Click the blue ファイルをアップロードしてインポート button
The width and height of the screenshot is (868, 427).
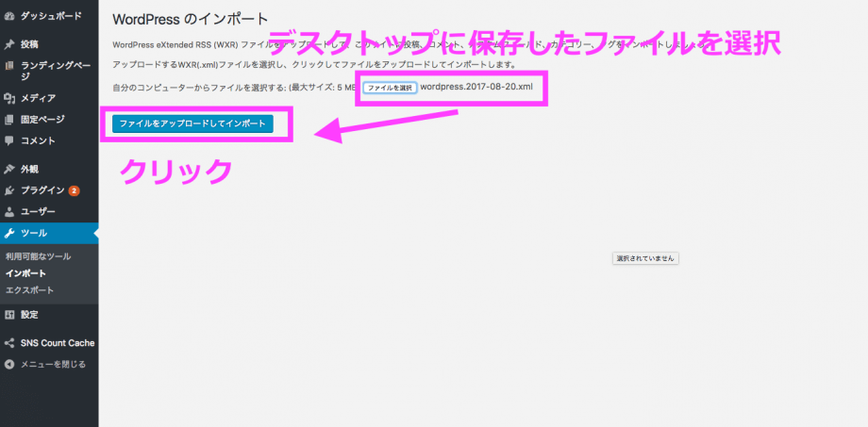(x=192, y=123)
